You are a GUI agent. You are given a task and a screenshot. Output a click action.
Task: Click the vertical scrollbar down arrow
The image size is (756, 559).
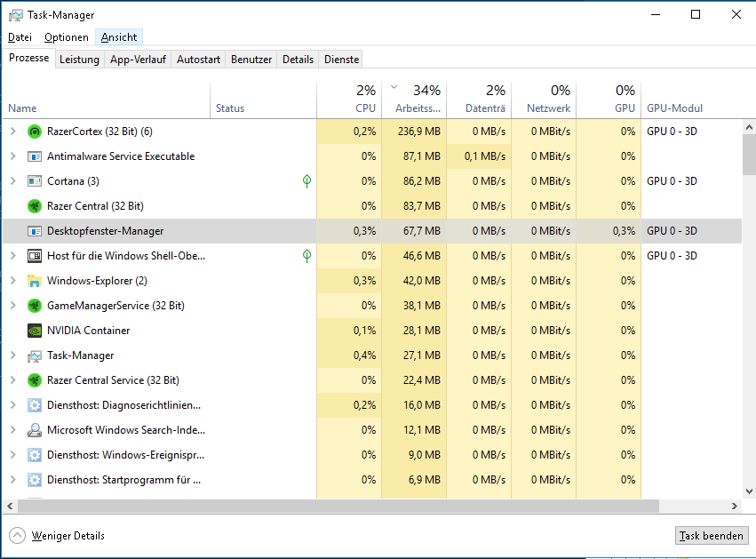749,491
